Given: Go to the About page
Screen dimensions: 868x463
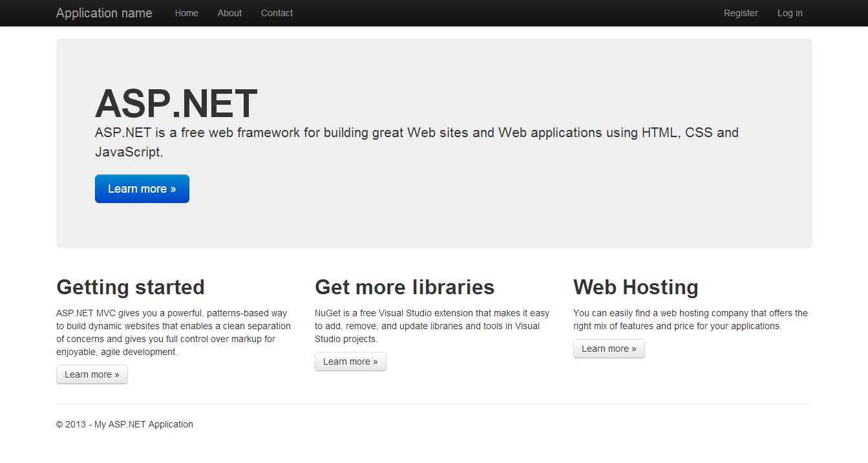Looking at the screenshot, I should (229, 13).
